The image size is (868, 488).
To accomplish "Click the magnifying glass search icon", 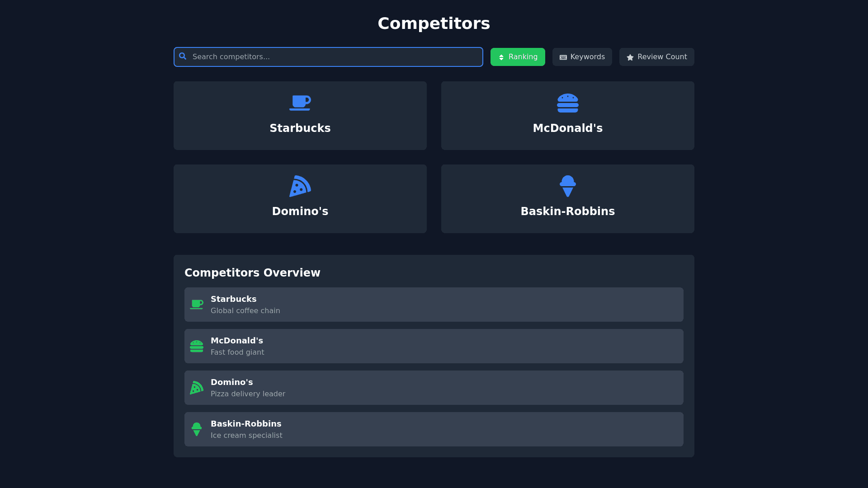I will click(x=183, y=56).
